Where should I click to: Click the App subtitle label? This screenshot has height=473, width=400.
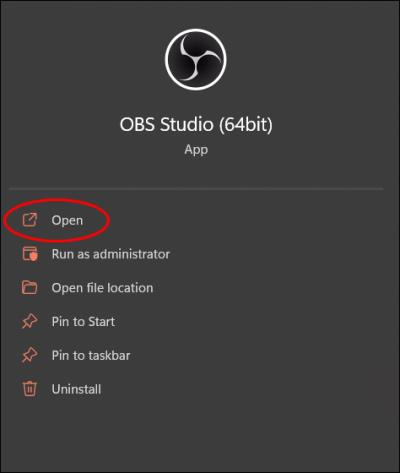pyautogui.click(x=196, y=150)
